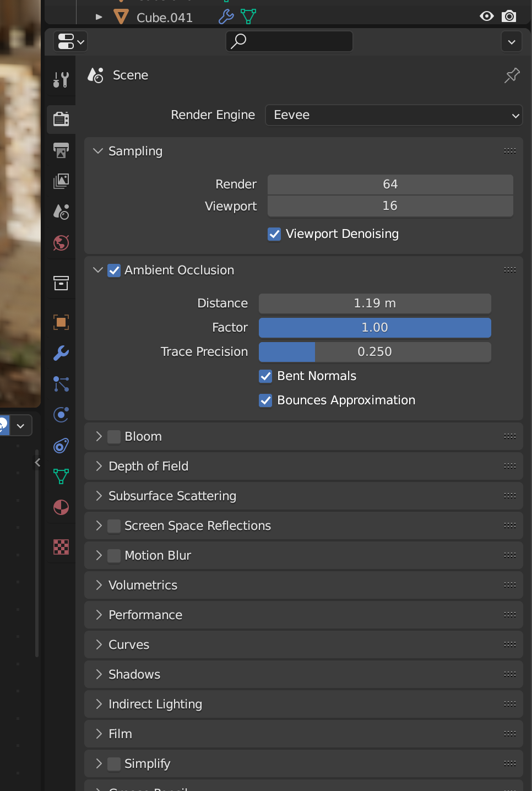Open the Physics properties tab
This screenshot has height=791, width=532.
point(61,414)
